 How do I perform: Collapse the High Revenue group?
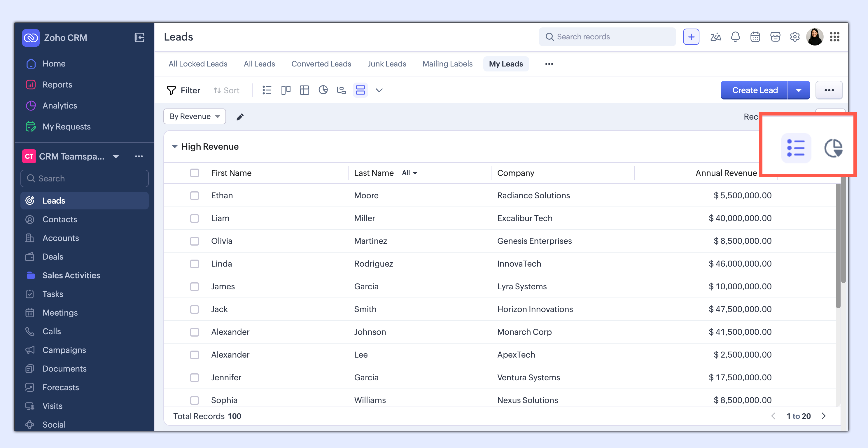[174, 146]
